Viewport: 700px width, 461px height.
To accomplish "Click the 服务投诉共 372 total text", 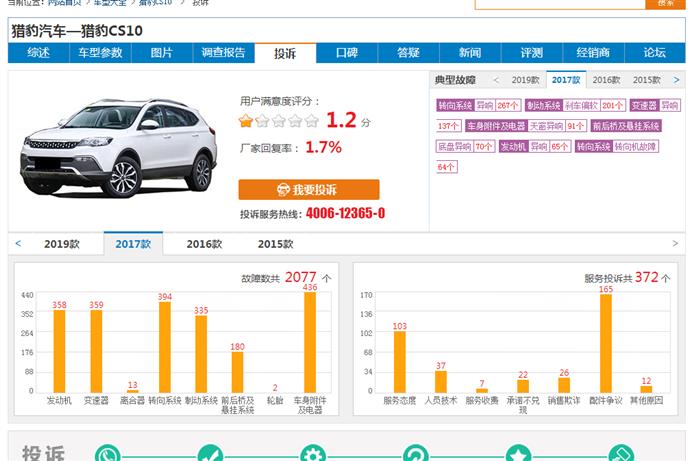I will 627,278.
